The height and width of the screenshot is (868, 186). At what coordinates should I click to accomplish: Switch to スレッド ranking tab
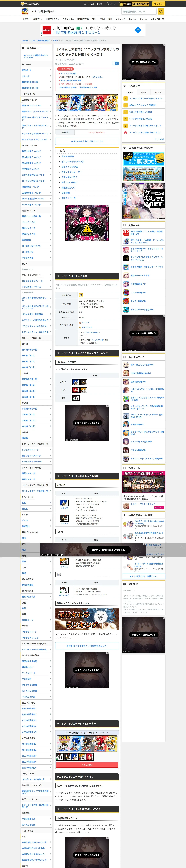pyautogui.click(x=158, y=93)
